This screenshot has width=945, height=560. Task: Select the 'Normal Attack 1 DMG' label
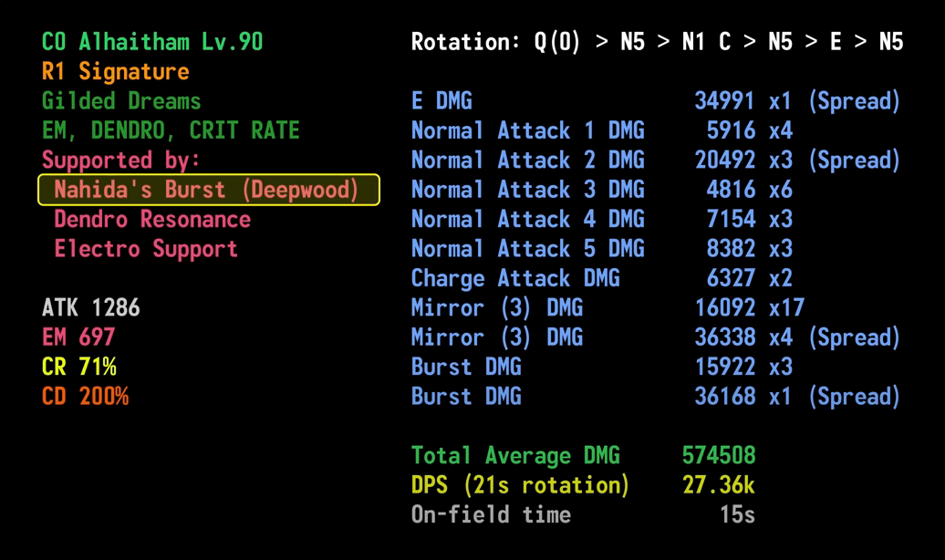pos(527,130)
